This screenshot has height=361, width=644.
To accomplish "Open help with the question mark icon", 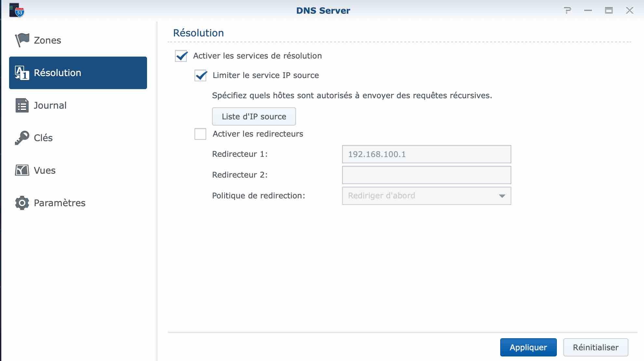I will tap(567, 10).
